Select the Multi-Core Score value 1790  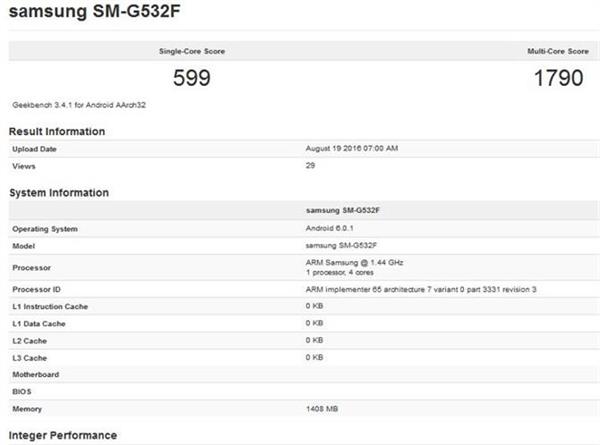point(558,78)
